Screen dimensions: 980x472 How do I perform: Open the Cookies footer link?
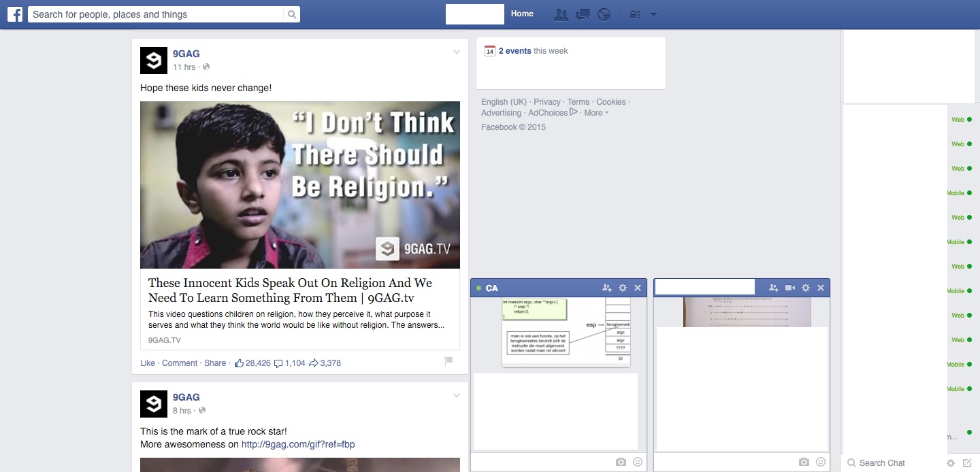[x=611, y=102]
